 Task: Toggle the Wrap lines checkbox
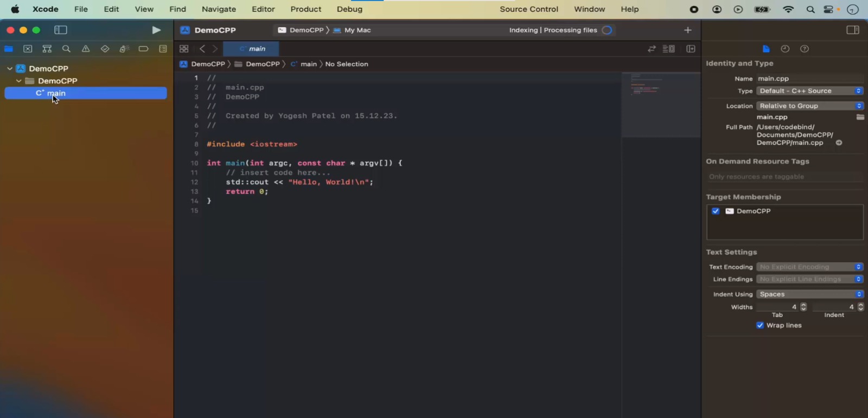pyautogui.click(x=759, y=325)
